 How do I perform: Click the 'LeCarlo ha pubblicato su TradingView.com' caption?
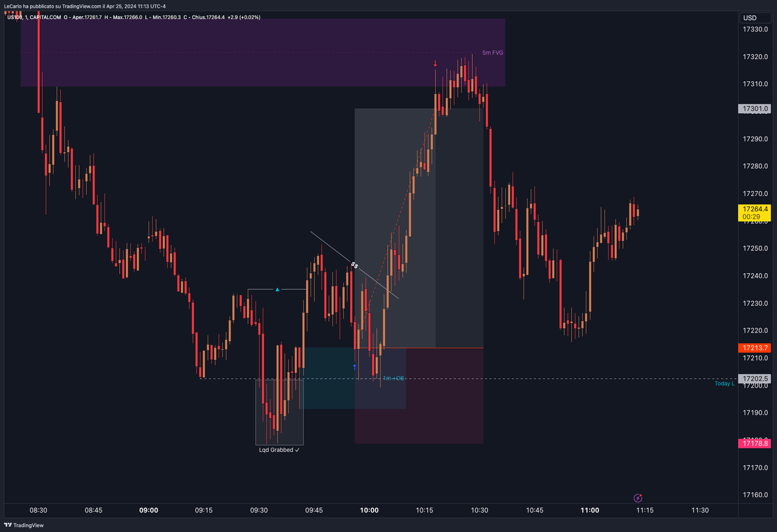point(52,6)
